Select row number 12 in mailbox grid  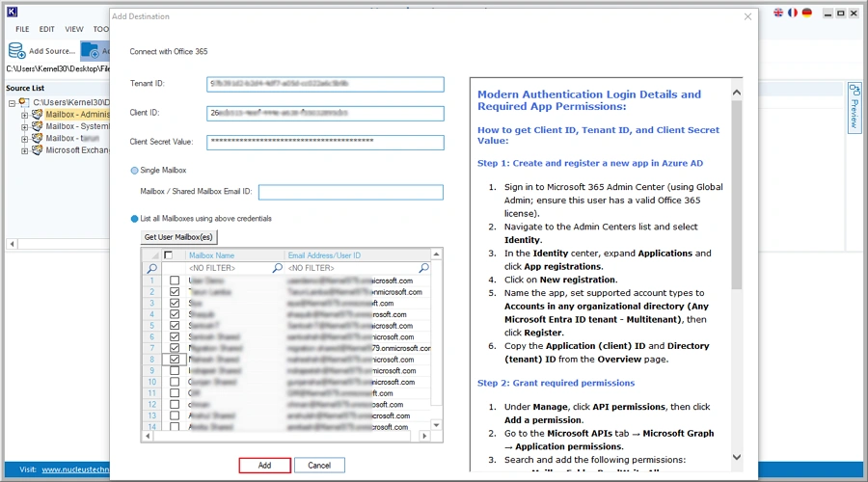151,405
